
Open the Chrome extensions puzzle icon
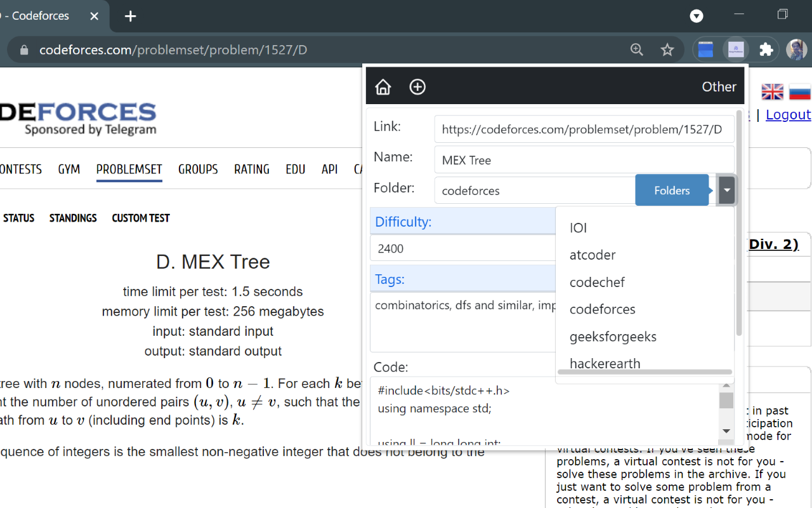click(x=766, y=50)
